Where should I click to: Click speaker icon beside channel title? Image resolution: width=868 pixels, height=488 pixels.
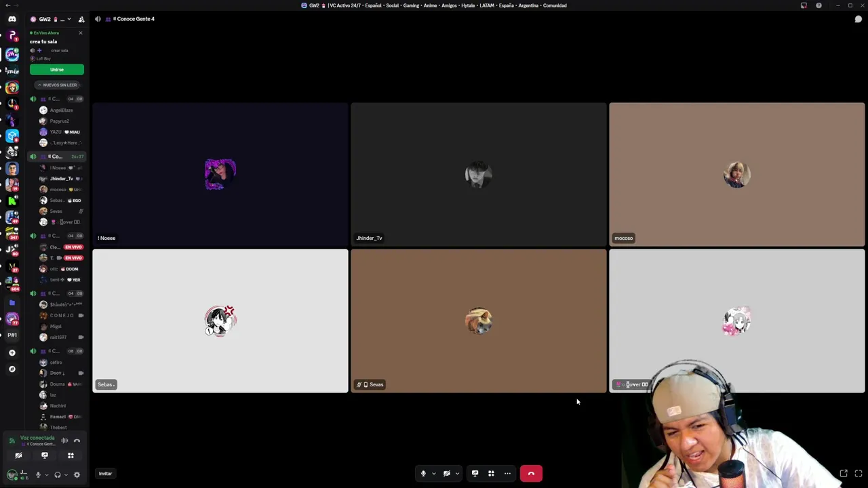click(98, 19)
